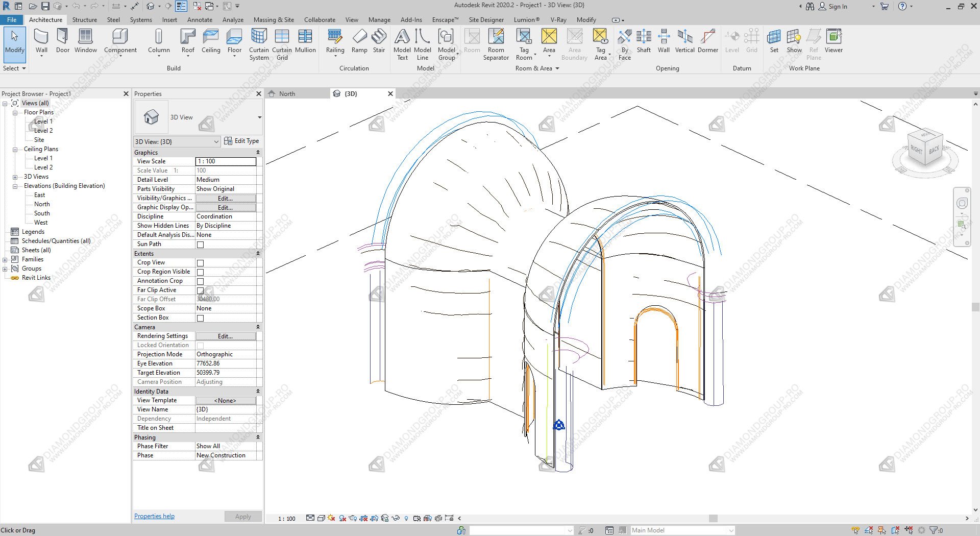This screenshot has width=980, height=536.
Task: Select the By Face opening tool
Action: click(625, 45)
